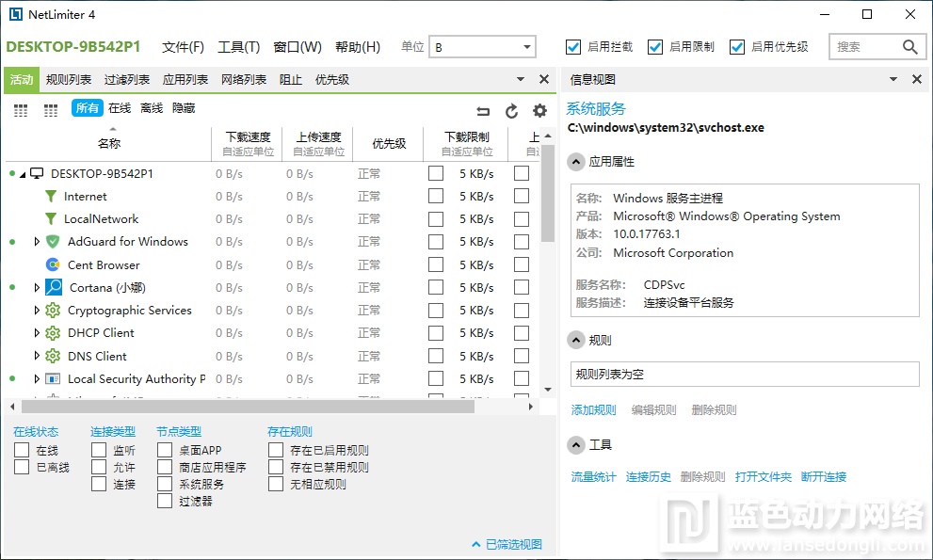Click the undo arrow icon near the refresh button
This screenshot has width=933, height=560.
[x=483, y=110]
